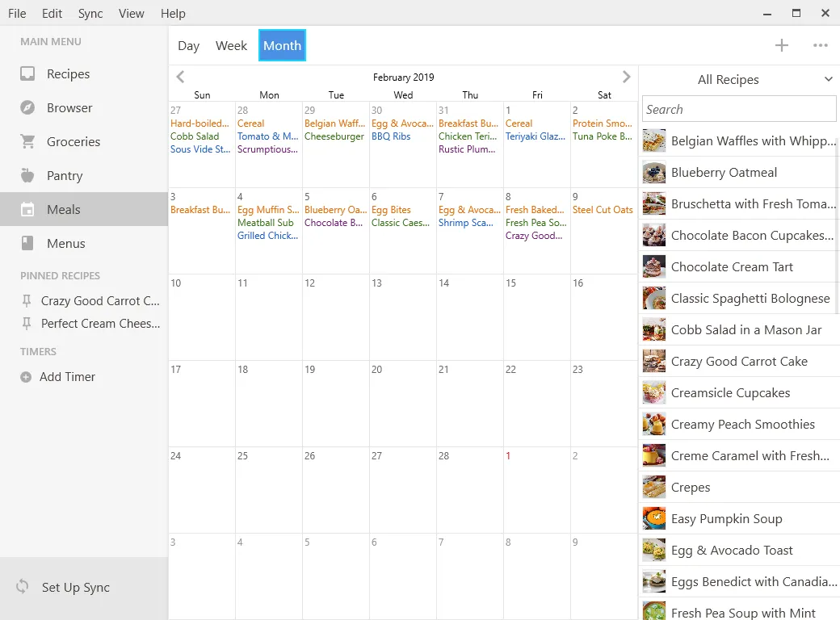The image size is (840, 620).
Task: Open the Browser compass icon
Action: pyautogui.click(x=27, y=108)
